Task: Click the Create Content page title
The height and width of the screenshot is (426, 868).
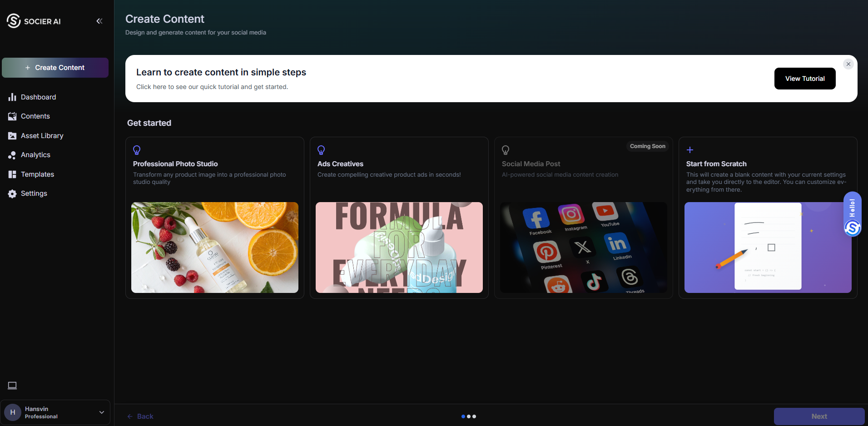Action: (x=165, y=19)
